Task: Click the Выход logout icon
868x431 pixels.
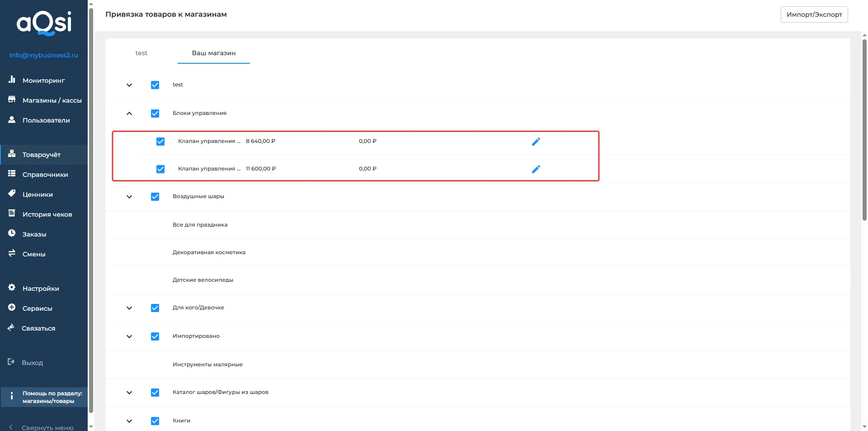Action: point(11,362)
